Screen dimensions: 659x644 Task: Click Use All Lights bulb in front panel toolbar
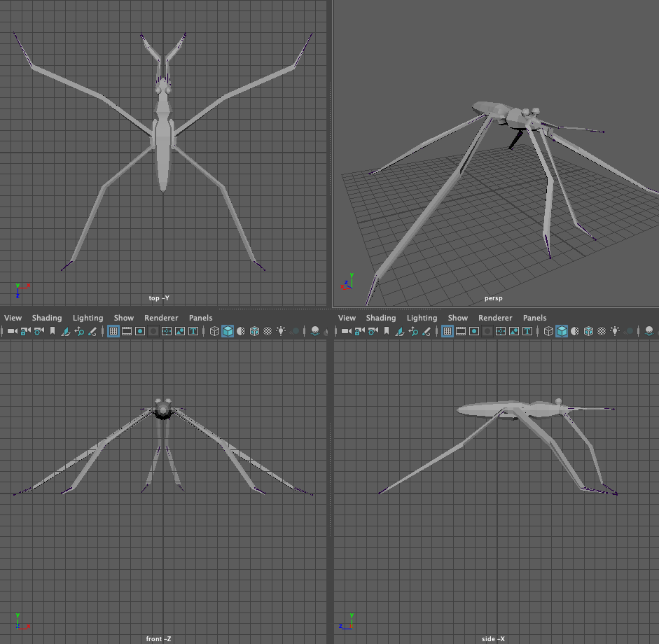click(281, 331)
